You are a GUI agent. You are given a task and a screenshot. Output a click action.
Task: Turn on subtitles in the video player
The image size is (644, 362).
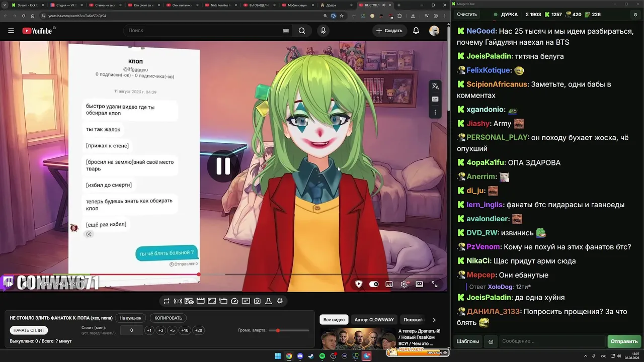[x=389, y=284]
